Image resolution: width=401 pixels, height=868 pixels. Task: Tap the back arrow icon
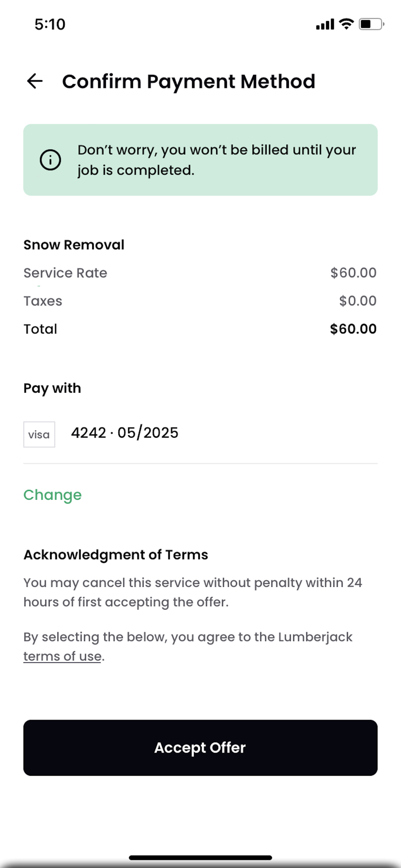(x=35, y=81)
